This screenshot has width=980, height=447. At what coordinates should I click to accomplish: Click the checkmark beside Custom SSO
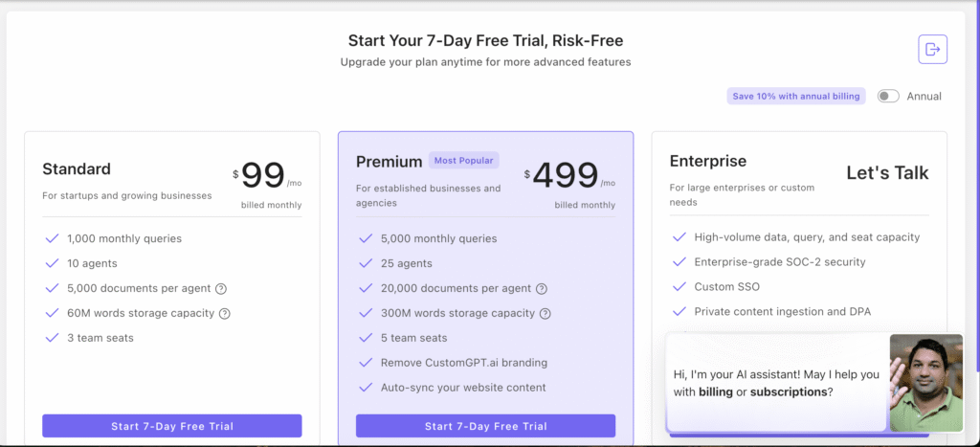pyautogui.click(x=679, y=286)
